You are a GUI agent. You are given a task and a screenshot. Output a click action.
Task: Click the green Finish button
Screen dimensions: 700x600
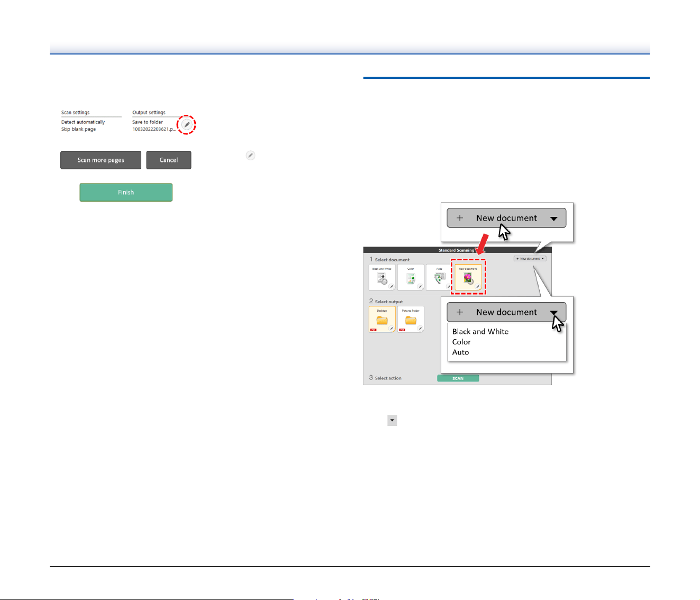point(126,193)
